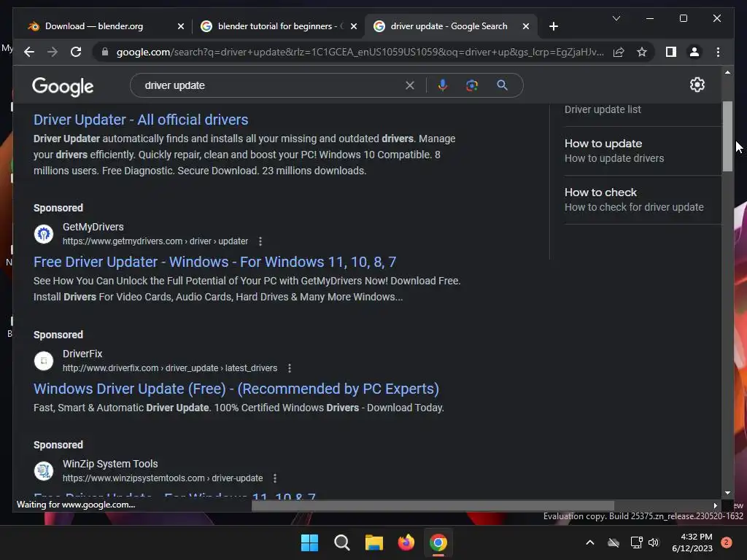Bookmark this tab with the star
The image size is (747, 560).
[642, 52]
